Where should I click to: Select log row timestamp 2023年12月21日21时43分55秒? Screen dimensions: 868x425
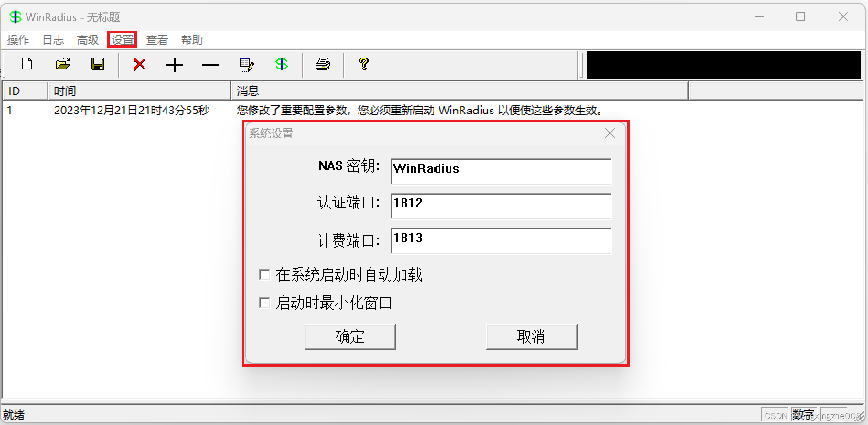point(132,110)
